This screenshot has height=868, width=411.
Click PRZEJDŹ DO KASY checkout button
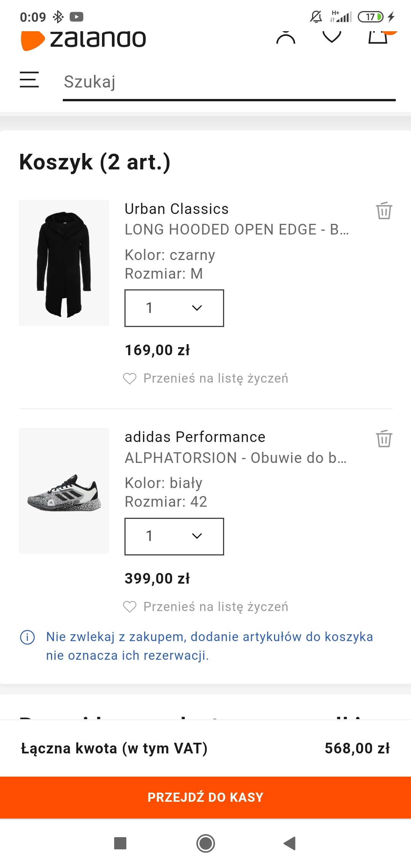coord(205,798)
